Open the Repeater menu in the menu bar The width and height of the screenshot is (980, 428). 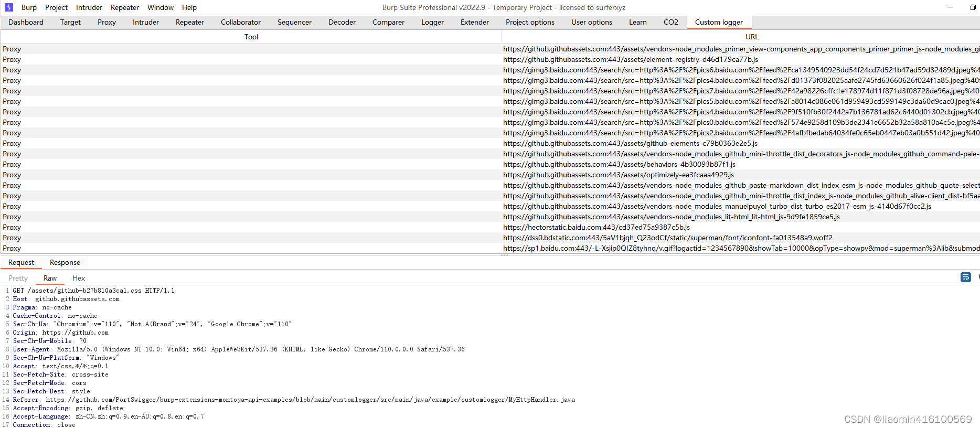pyautogui.click(x=125, y=7)
